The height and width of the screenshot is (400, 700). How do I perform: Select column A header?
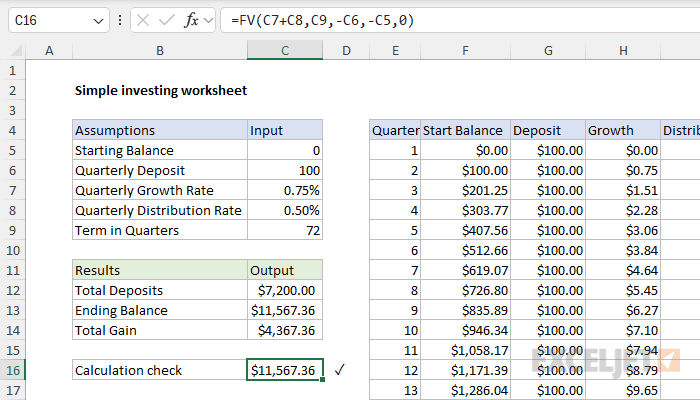tap(49, 50)
